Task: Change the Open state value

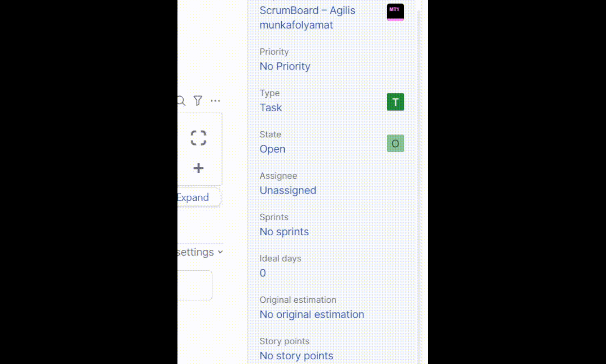Action: click(x=272, y=149)
